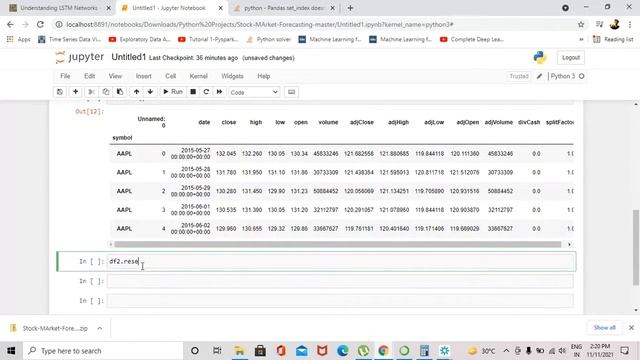Bookmark this page with the star icon
The height and width of the screenshot is (360, 640).
point(581,24)
